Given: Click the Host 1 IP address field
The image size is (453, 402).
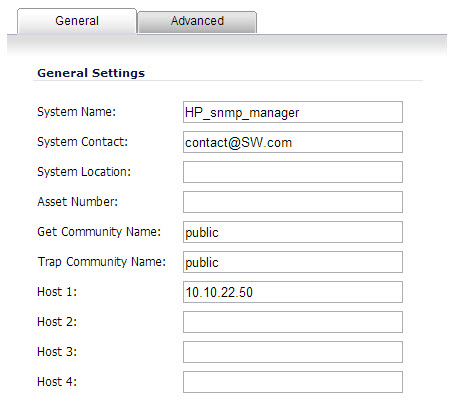Looking at the screenshot, I should (293, 292).
